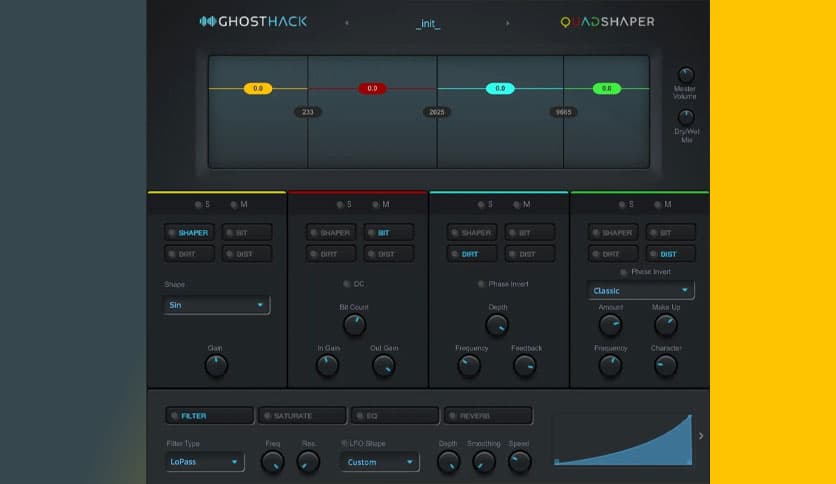This screenshot has width=836, height=484.
Task: Select the green band gain handle
Action: pos(607,88)
